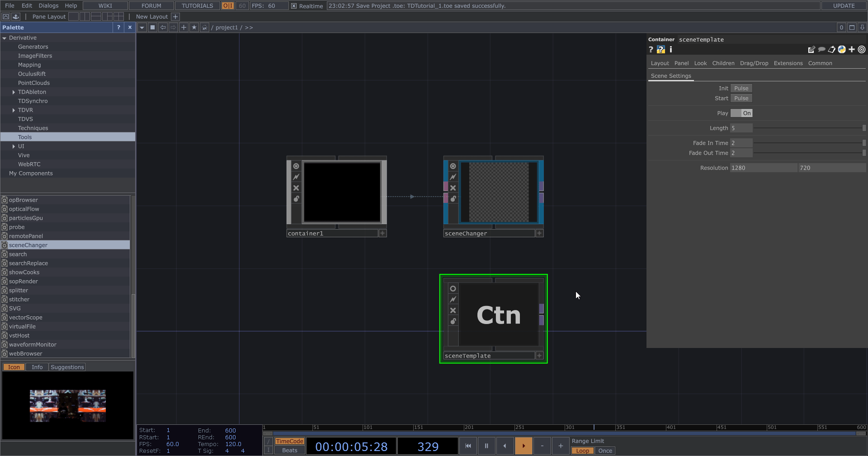This screenshot has width=868, height=456.
Task: Click the home icon in network path bar
Action: [205, 28]
